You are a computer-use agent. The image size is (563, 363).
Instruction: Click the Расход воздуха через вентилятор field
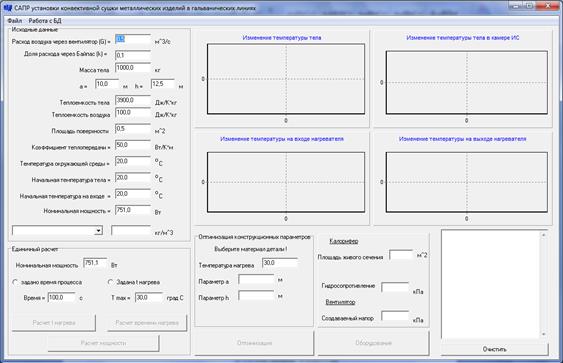tap(133, 39)
